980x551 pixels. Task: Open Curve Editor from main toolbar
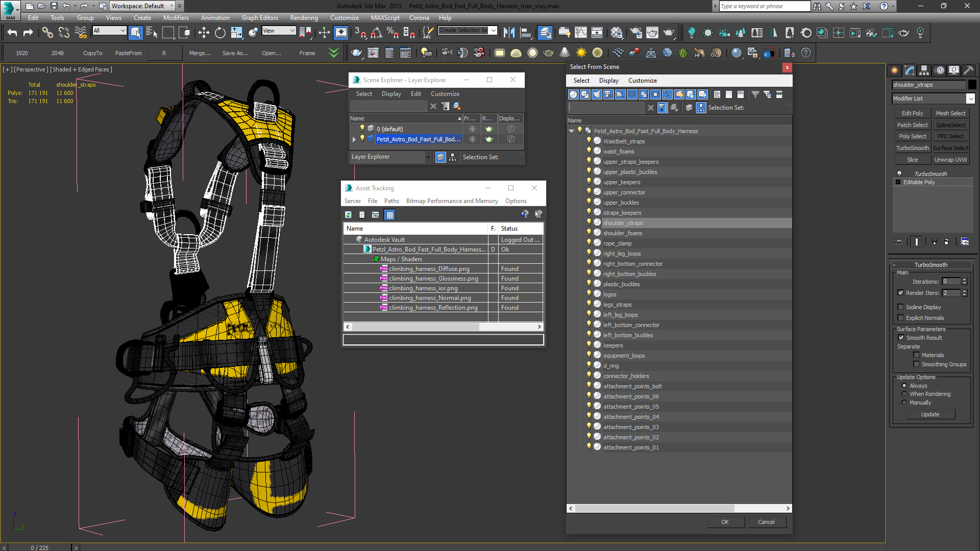pyautogui.click(x=580, y=33)
